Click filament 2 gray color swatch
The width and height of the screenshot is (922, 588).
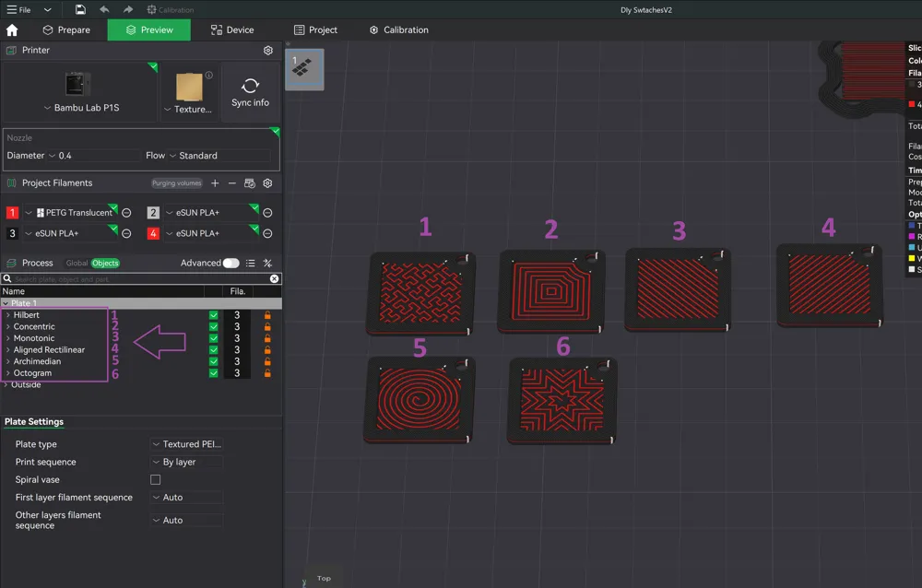click(153, 213)
